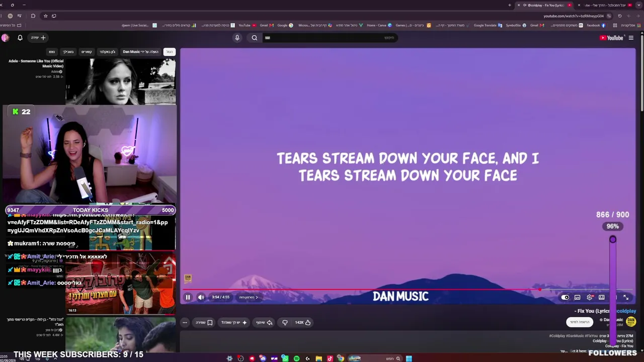
Task: Select the Dan Music filter chip
Action: pos(140,52)
